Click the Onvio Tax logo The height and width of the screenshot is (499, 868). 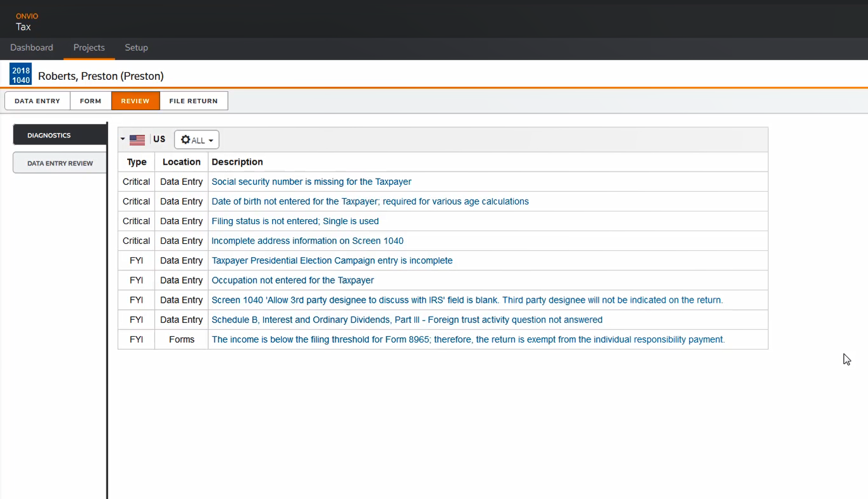pyautogui.click(x=27, y=22)
